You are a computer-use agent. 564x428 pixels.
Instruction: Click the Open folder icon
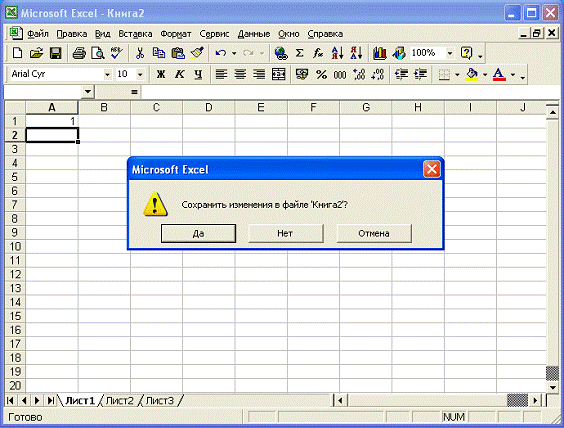coord(36,53)
